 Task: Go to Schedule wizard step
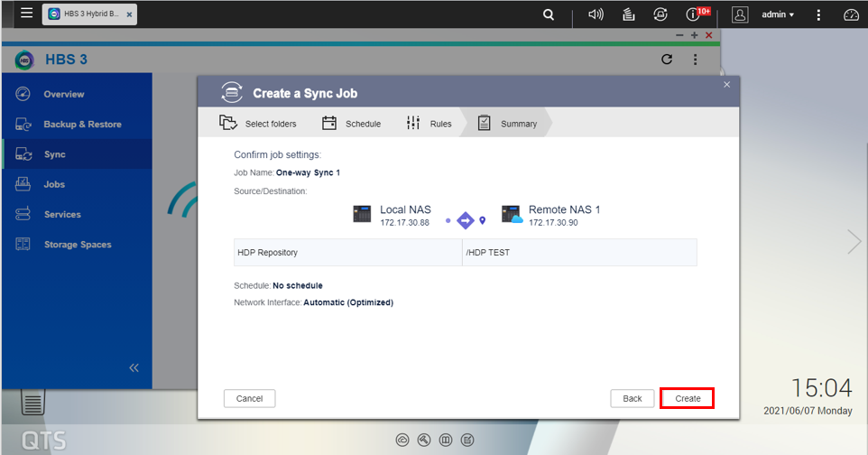(352, 123)
